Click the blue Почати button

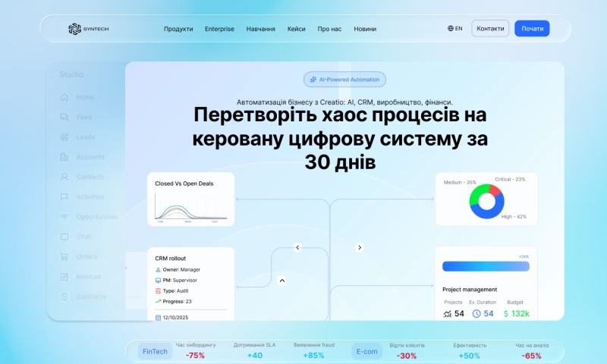point(532,29)
